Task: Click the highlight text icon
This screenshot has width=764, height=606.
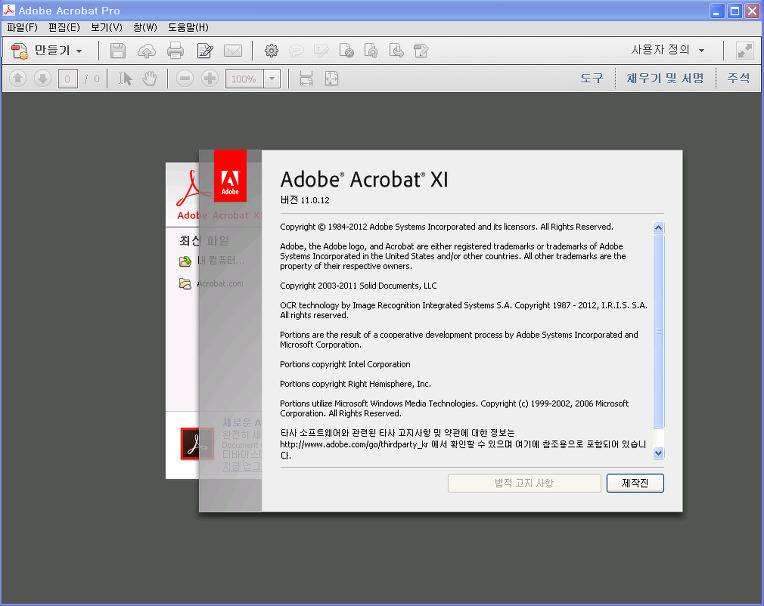Action: pyautogui.click(x=321, y=51)
